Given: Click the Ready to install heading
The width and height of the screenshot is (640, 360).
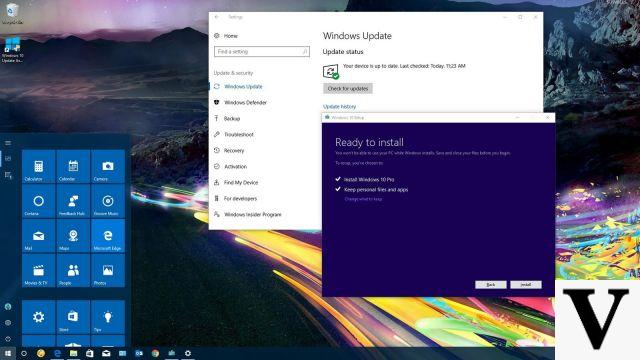Looking at the screenshot, I should tap(369, 142).
